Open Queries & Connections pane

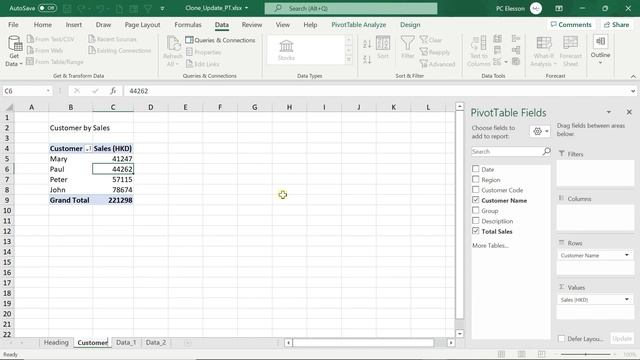pos(220,40)
